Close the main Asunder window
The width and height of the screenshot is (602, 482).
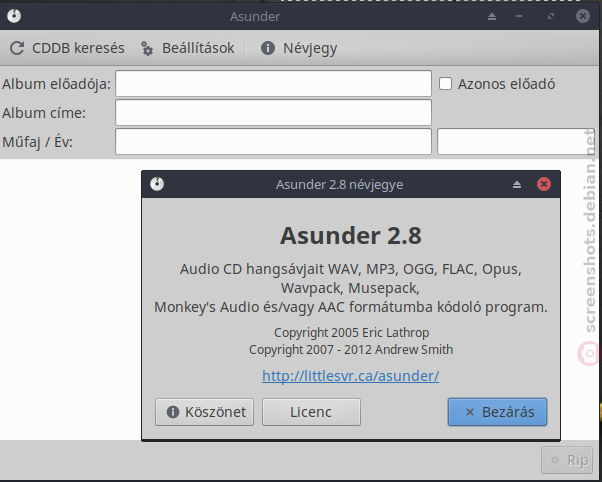coord(583,16)
